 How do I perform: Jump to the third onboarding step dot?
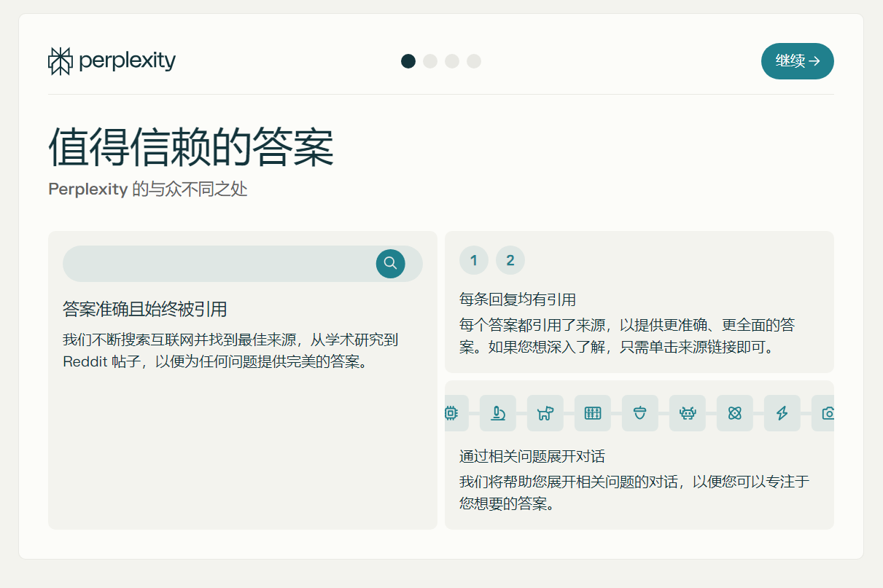pos(452,61)
